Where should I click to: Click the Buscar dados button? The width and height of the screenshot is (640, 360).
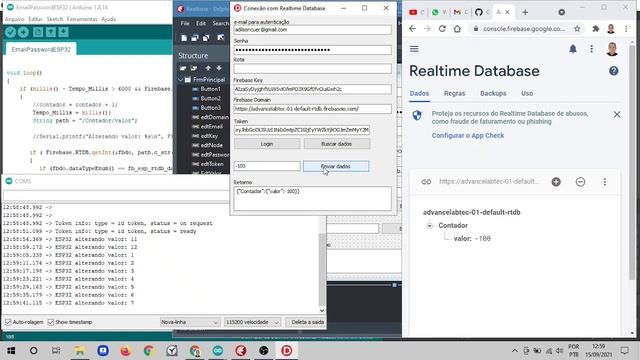(336, 144)
